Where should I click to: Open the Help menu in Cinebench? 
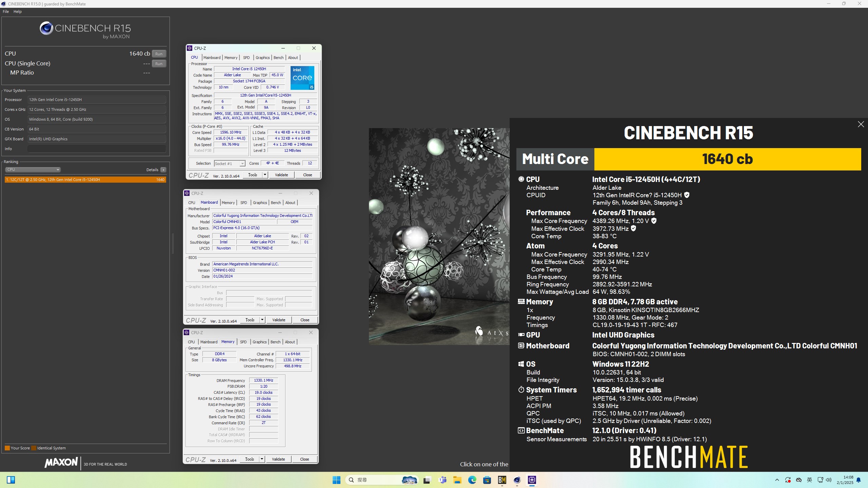tap(18, 12)
